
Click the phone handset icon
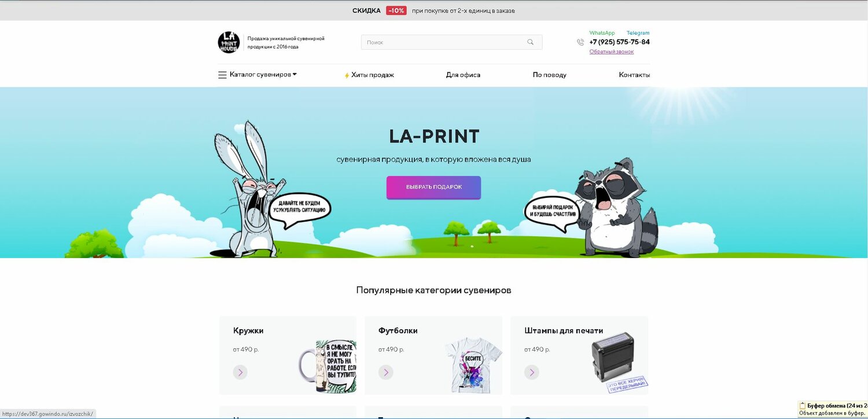580,42
